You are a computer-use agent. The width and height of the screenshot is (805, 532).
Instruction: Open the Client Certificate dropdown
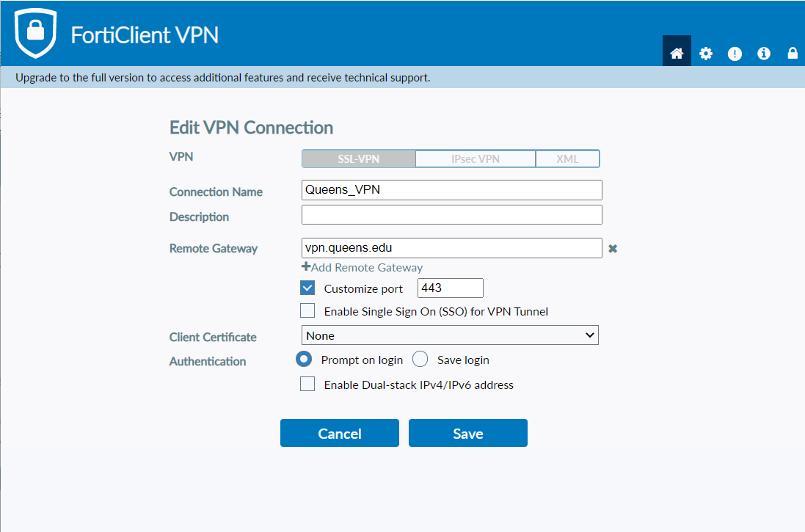coord(450,335)
